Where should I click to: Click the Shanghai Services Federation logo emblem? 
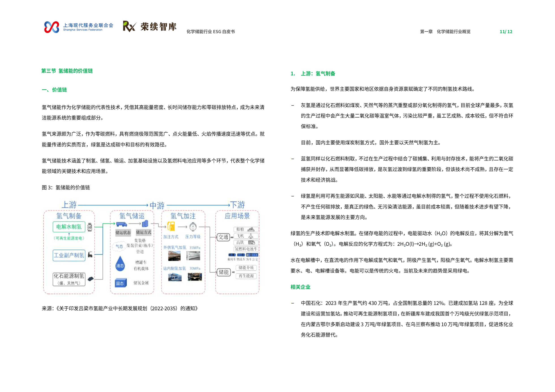click(51, 27)
